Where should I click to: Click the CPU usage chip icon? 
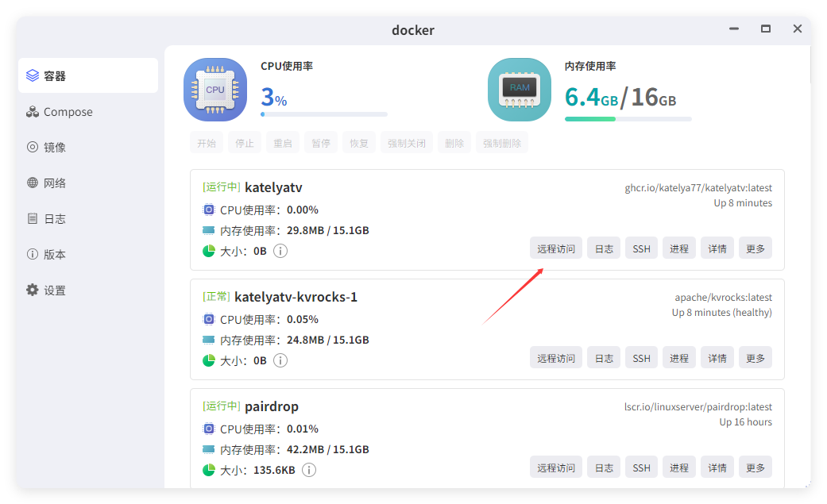214,89
